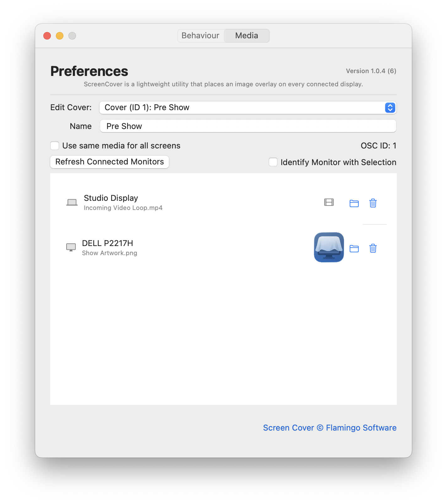
Task: Click Refresh Connected Monitors button
Action: point(110,162)
